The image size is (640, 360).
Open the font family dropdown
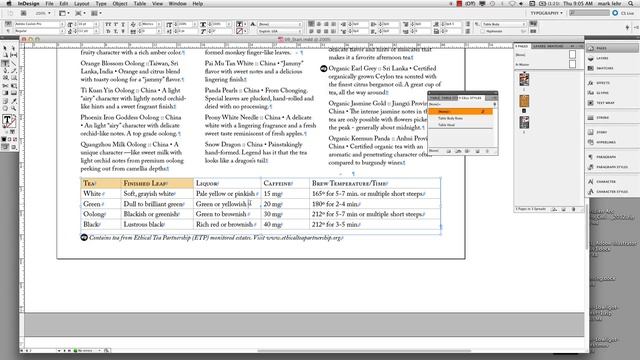pos(62,24)
